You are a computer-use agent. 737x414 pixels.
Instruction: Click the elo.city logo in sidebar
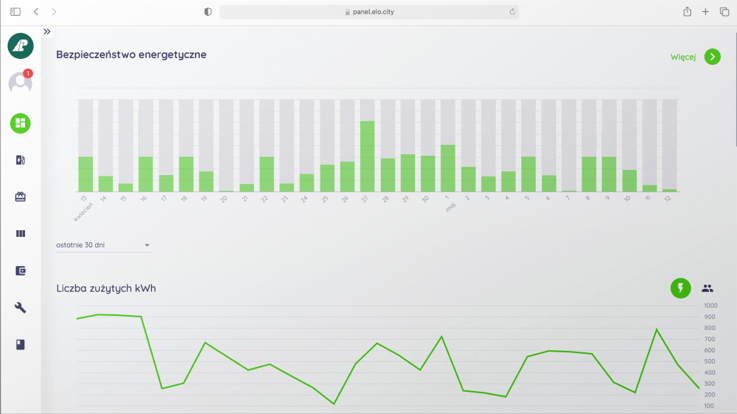[20, 46]
